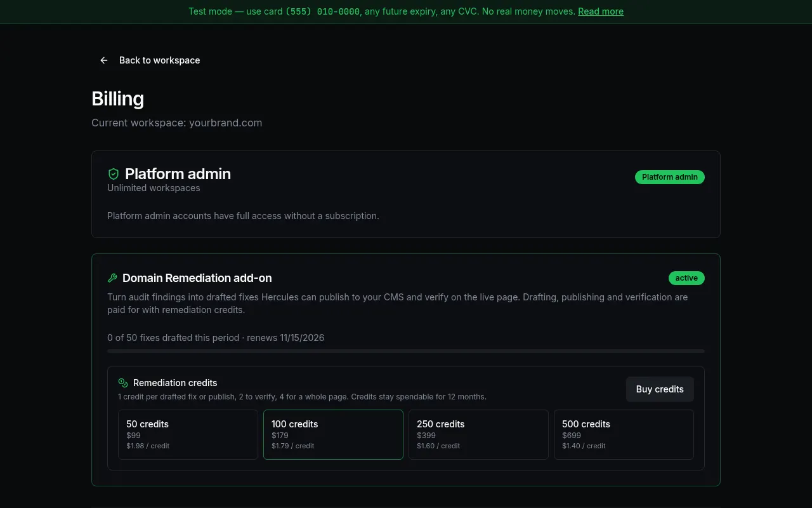812x508 pixels.
Task: Click the Platform admin accounts have full access text
Action: pos(243,216)
